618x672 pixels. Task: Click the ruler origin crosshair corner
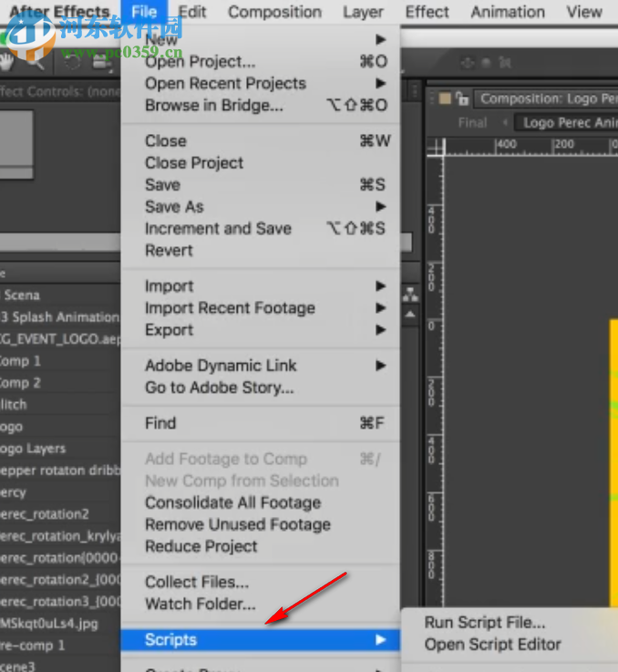pos(437,147)
